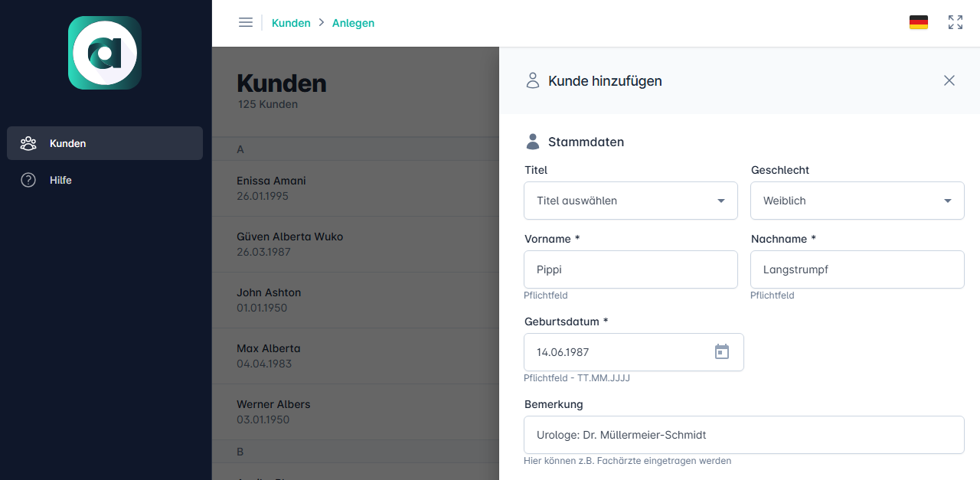Open the Titel auswählen dropdown

630,201
